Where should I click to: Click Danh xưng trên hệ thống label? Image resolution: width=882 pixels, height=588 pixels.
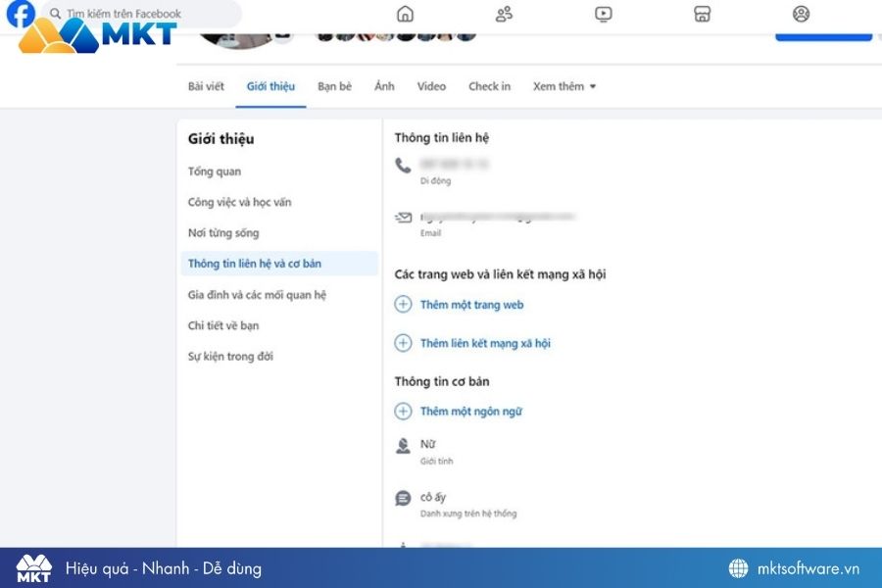click(468, 514)
